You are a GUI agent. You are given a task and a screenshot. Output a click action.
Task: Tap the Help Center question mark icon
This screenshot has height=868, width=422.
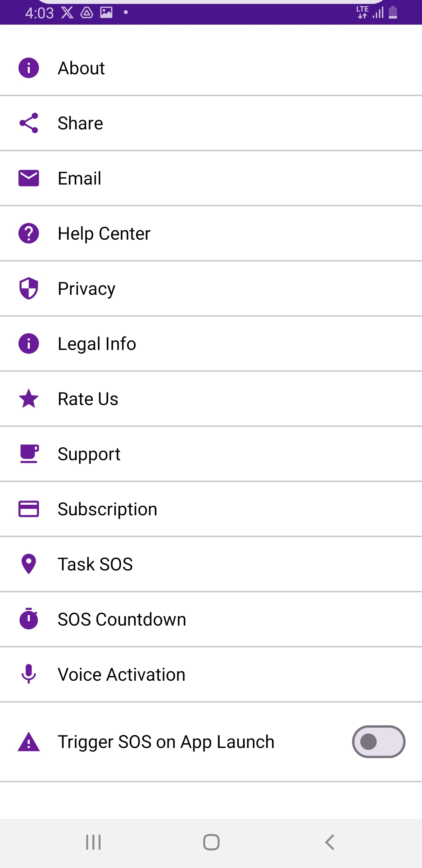coord(29,233)
